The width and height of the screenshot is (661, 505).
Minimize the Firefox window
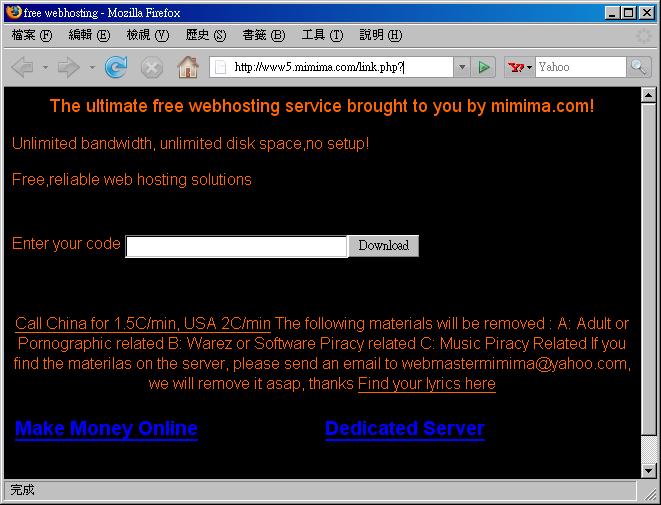pos(613,13)
